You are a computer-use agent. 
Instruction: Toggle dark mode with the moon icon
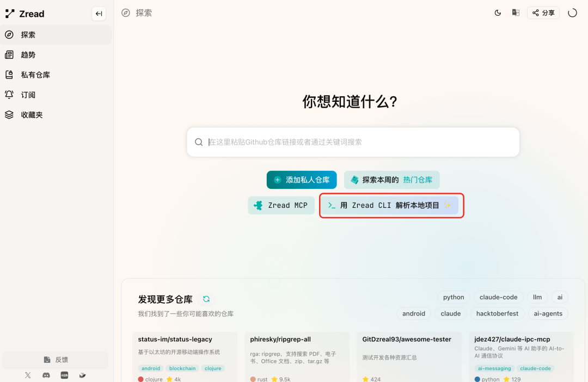click(x=498, y=13)
